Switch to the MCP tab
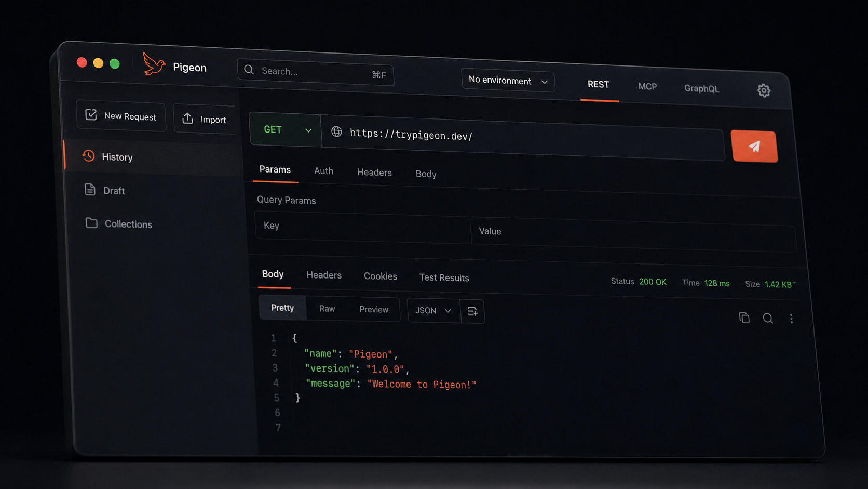Image resolution: width=868 pixels, height=489 pixels. [647, 86]
